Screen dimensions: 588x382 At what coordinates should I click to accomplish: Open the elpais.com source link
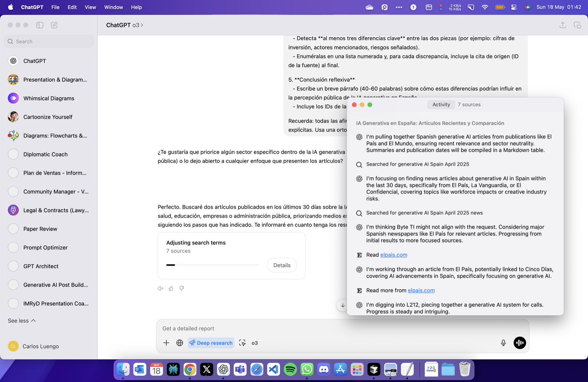pyautogui.click(x=393, y=254)
